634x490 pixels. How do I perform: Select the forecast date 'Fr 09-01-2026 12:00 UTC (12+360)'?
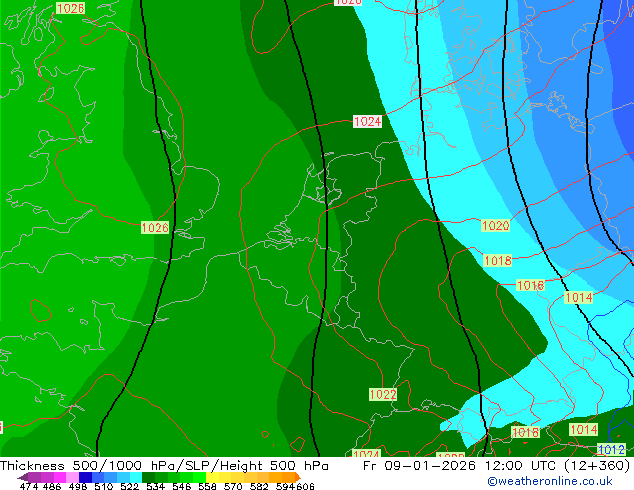[x=497, y=466]
